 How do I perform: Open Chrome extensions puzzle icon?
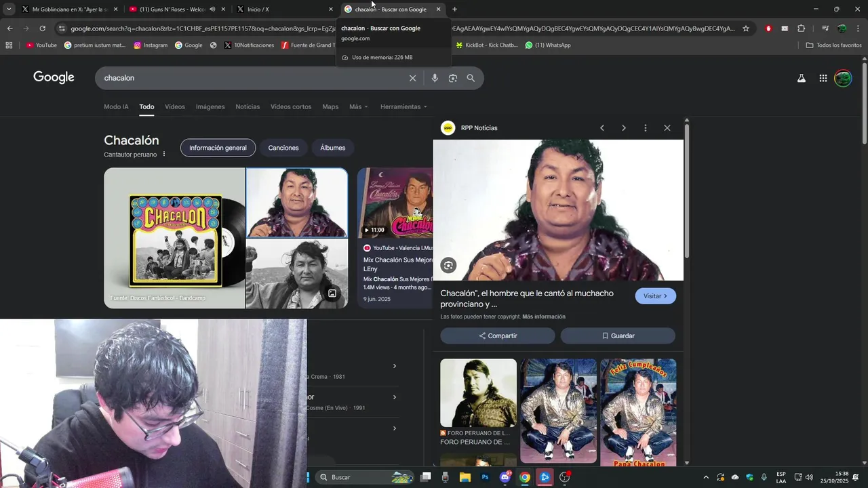(x=801, y=28)
